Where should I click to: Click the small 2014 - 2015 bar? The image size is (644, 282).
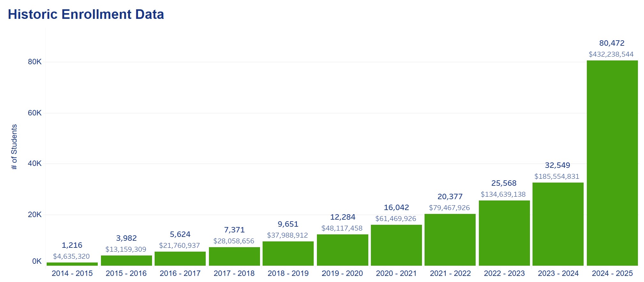coord(72,264)
